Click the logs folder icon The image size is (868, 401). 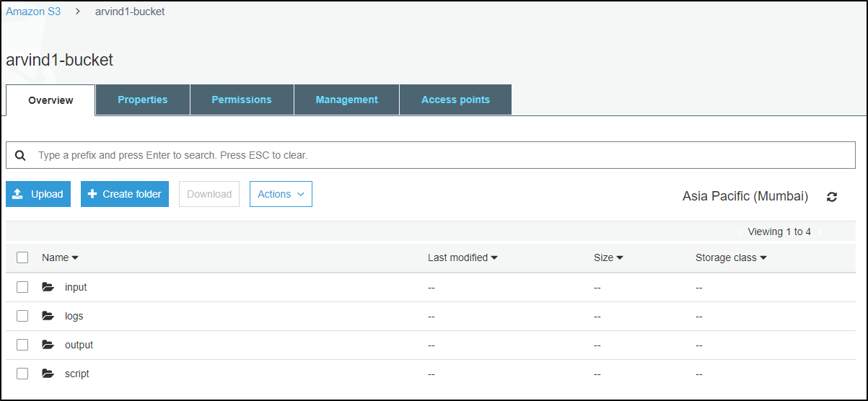[48, 316]
